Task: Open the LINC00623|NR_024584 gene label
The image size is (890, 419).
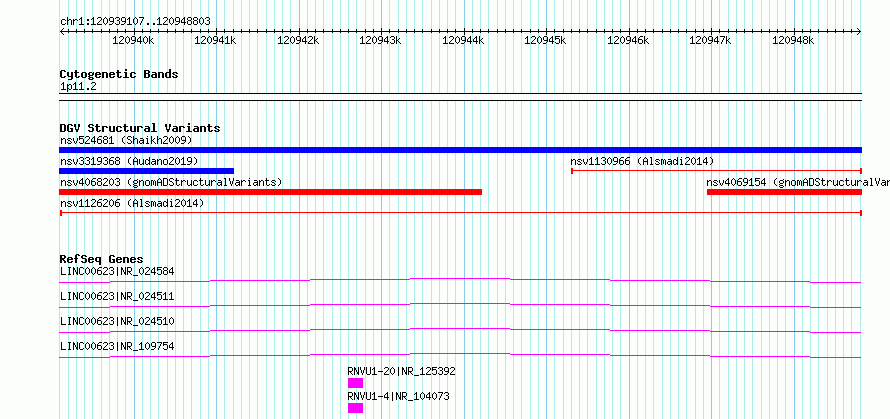Action: (x=117, y=271)
